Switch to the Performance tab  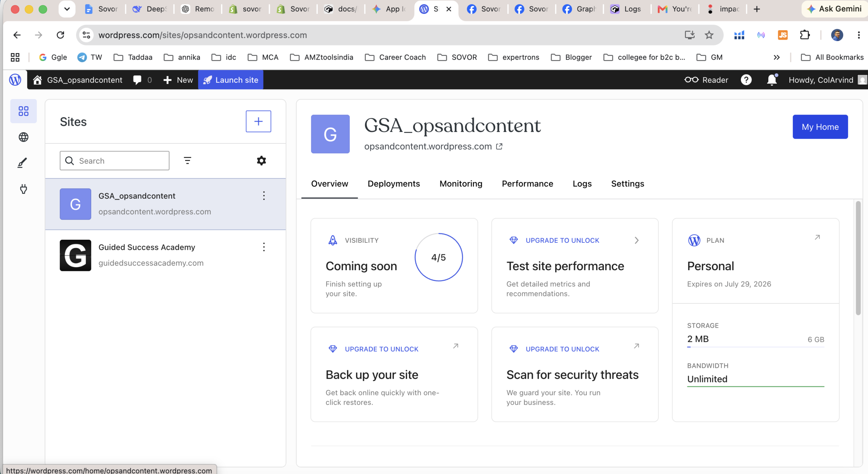point(527,184)
